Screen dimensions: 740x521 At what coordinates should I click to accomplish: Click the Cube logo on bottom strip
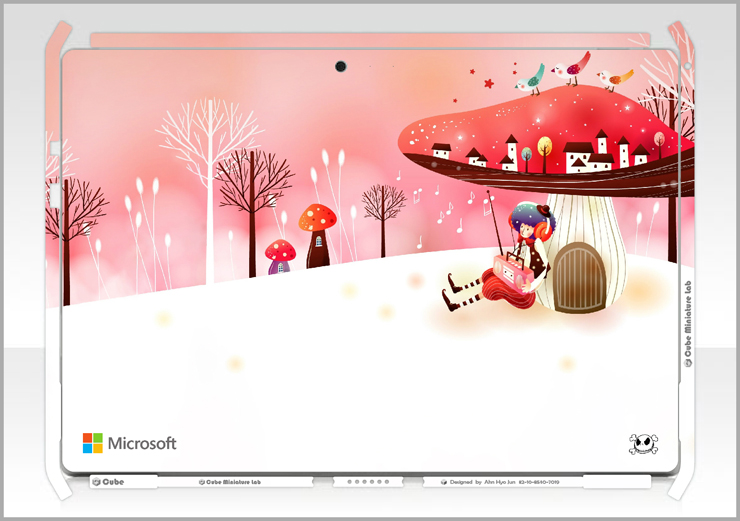pos(108,482)
